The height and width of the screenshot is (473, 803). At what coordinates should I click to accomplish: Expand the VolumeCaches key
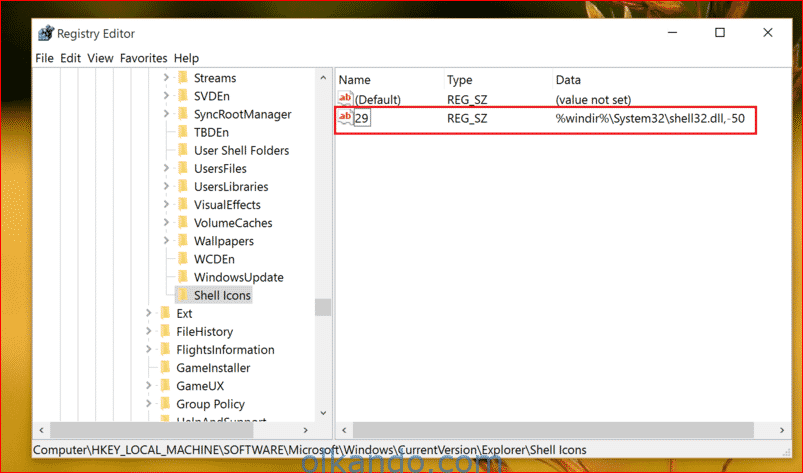(166, 223)
